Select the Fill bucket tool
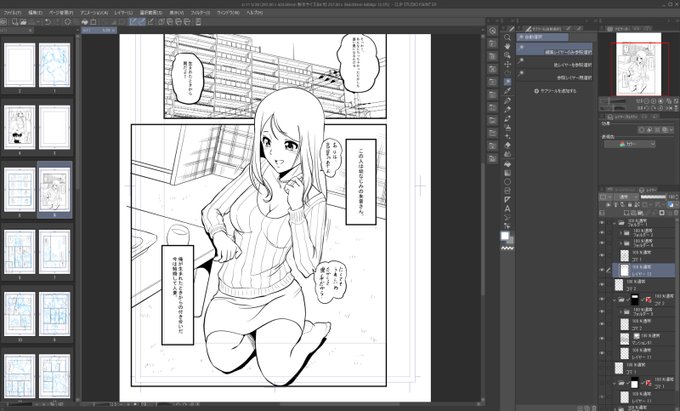This screenshot has height=411, width=680. [507, 164]
